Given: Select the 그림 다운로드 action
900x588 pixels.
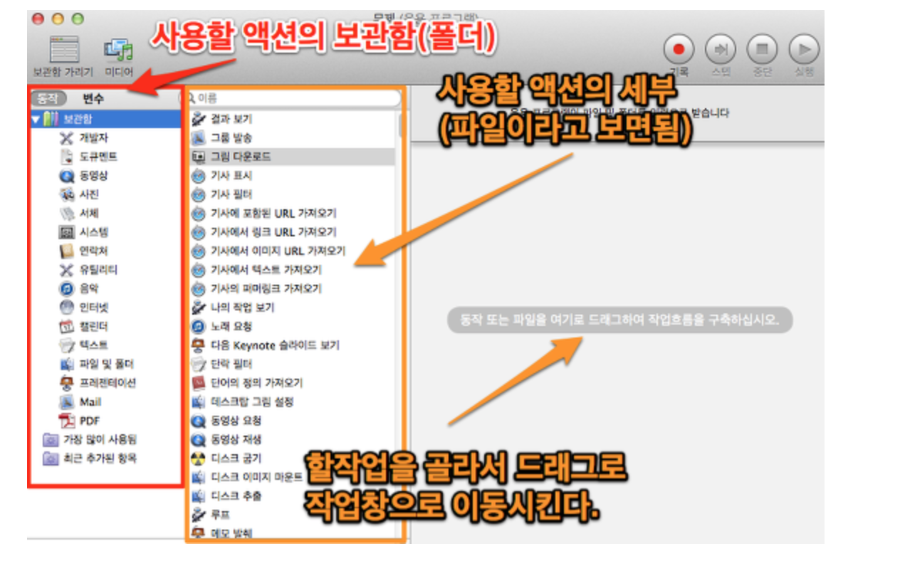Looking at the screenshot, I should (241, 156).
